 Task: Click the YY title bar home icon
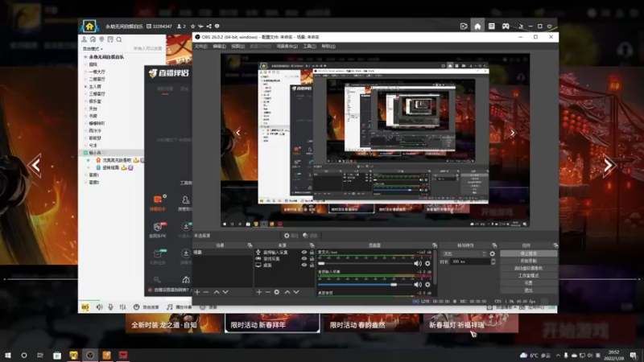click(x=477, y=27)
